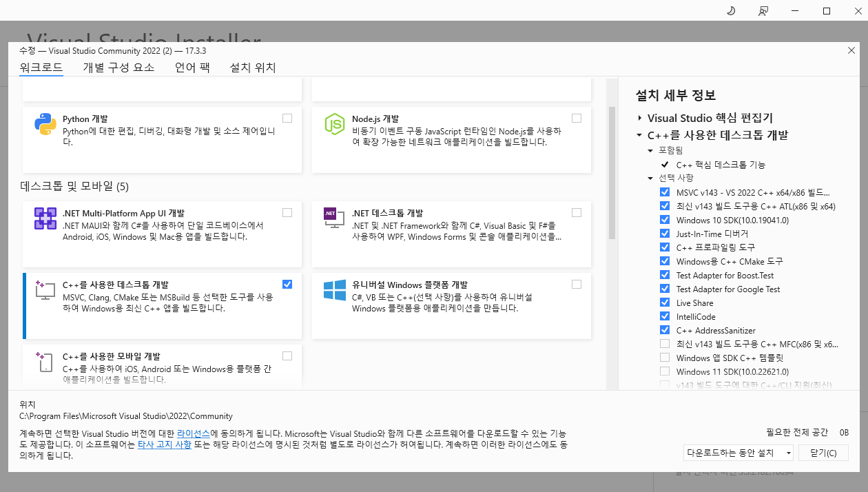
Task: Click C++ 핵심 데스크톱 기능 item
Action: point(721,165)
